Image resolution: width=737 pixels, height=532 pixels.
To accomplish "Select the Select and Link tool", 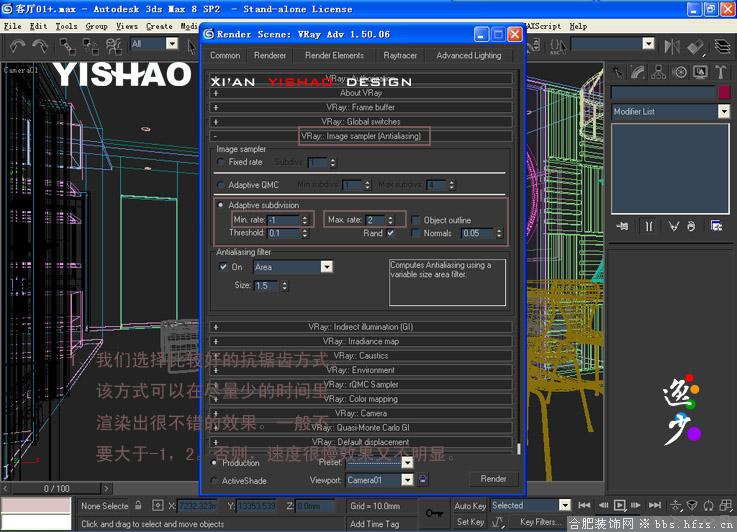I will (x=67, y=47).
